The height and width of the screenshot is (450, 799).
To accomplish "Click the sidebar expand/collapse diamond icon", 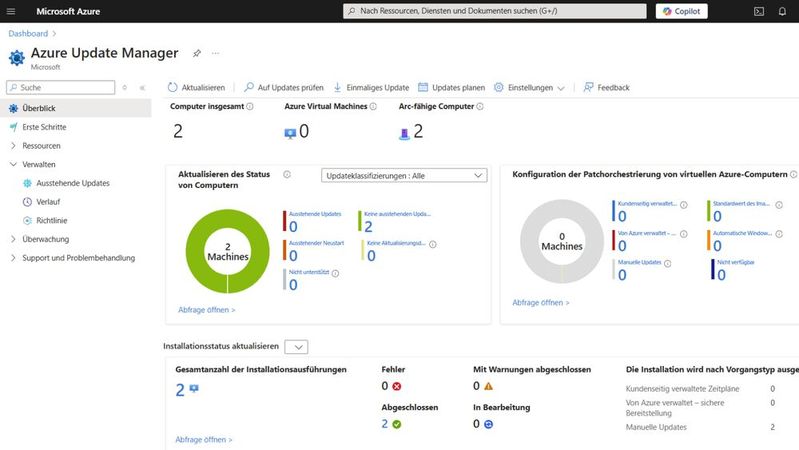I will pos(124,88).
